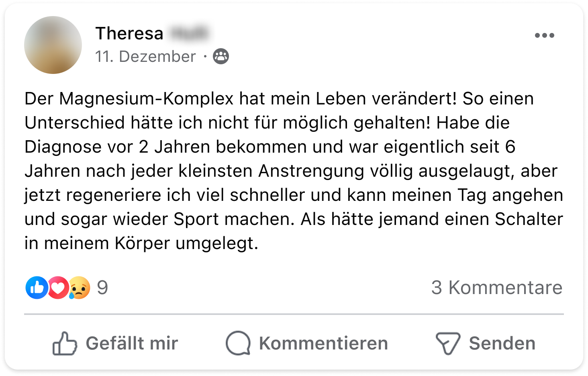Click the blue thumbs-up reaction emoji
588x376 pixels.
point(37,288)
